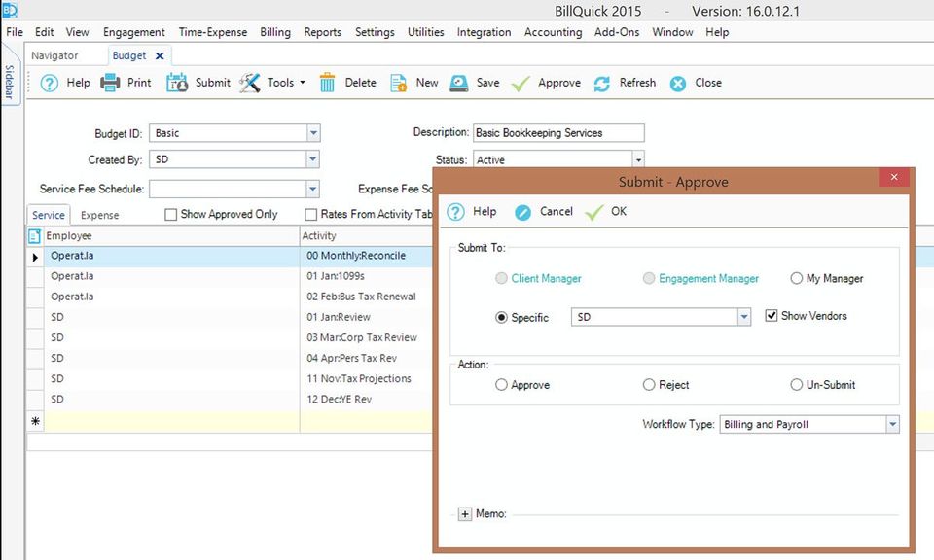Click the green Approve checkmark icon
The width and height of the screenshot is (934, 560).
pyautogui.click(x=520, y=84)
